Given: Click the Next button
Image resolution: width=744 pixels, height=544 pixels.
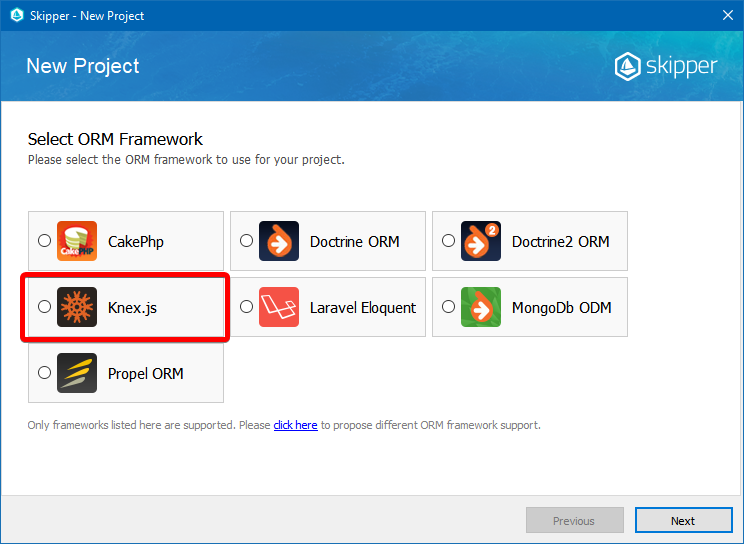Looking at the screenshot, I should coord(684,520).
